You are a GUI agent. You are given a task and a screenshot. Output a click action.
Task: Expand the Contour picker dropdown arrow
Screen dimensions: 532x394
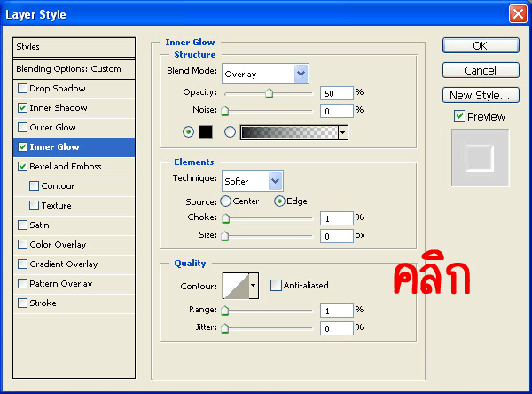(x=254, y=286)
